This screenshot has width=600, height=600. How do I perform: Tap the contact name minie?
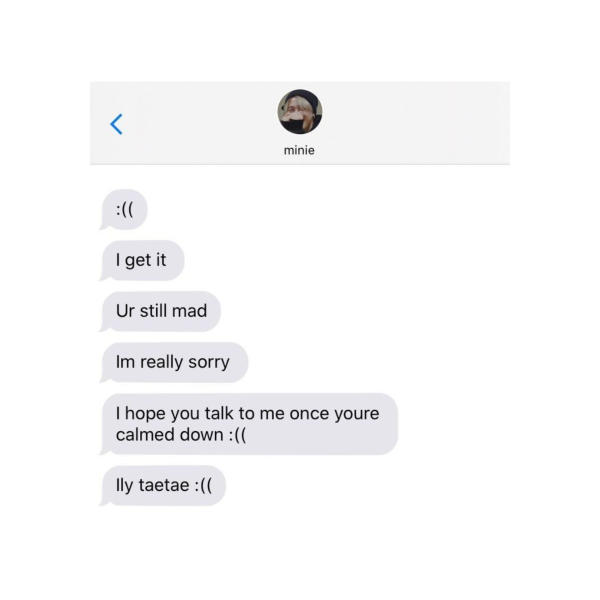pyautogui.click(x=299, y=150)
